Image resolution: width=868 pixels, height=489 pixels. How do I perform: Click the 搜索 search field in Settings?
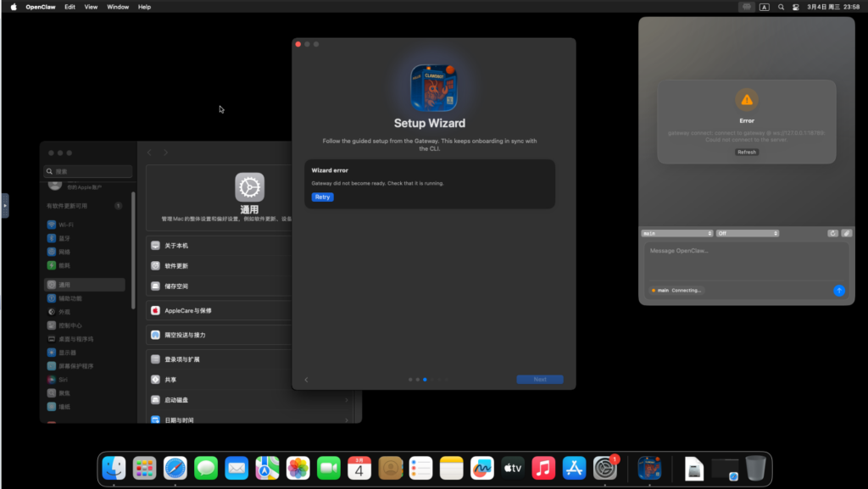pyautogui.click(x=89, y=171)
